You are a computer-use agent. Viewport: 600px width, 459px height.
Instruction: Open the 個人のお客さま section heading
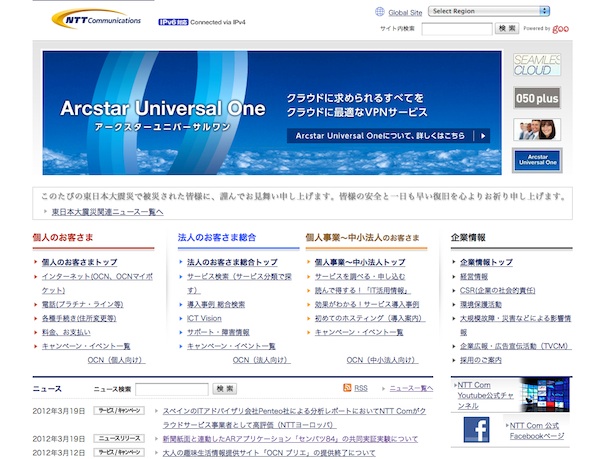63,238
